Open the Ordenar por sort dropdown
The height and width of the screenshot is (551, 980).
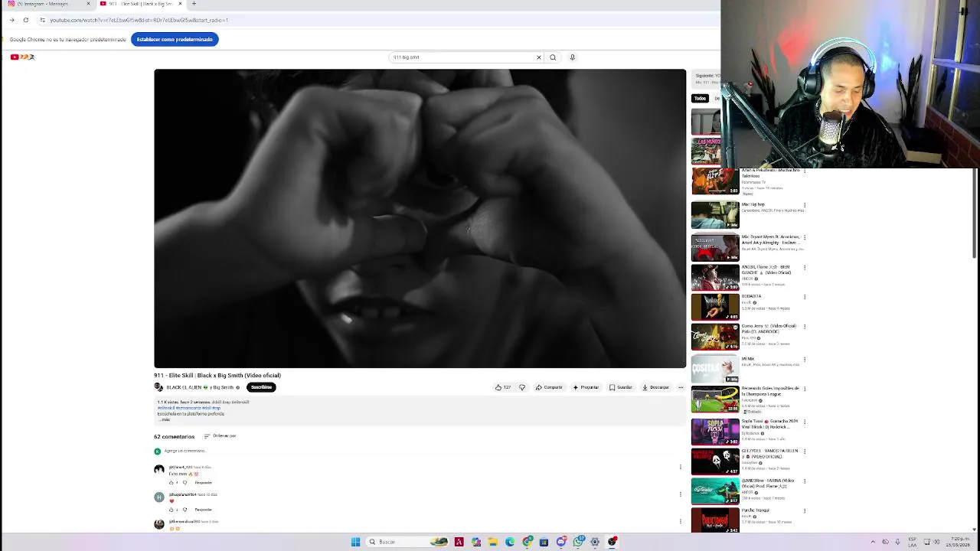coord(220,436)
